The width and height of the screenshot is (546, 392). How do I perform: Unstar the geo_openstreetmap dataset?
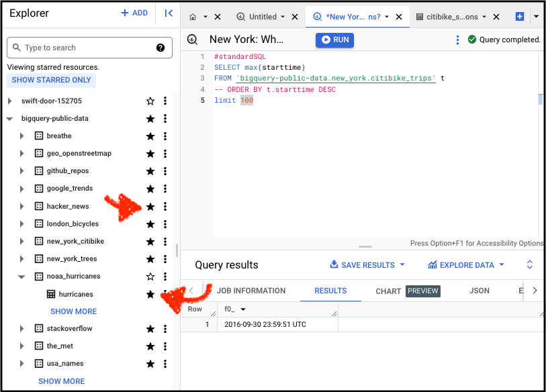(150, 154)
